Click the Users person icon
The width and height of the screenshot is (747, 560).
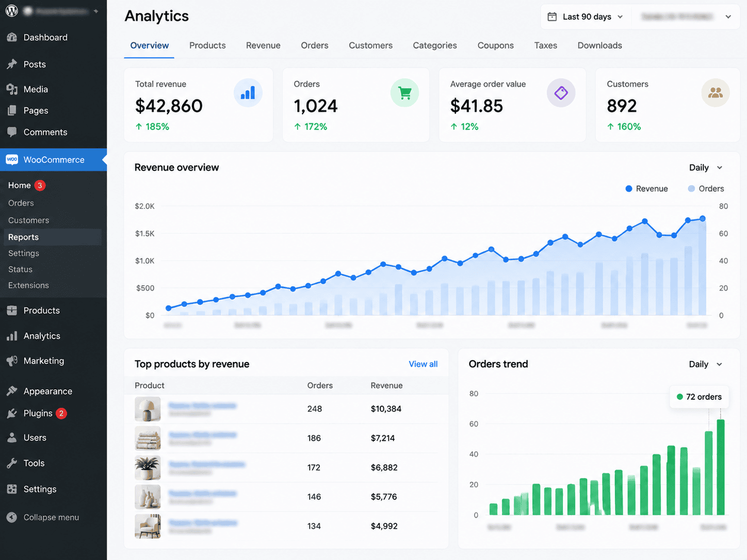[12, 438]
